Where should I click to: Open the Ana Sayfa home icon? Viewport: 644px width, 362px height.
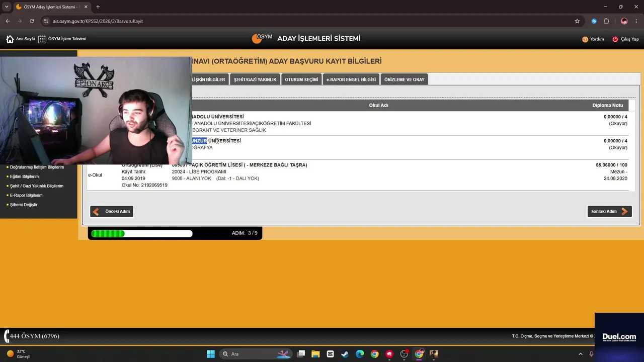tap(10, 39)
